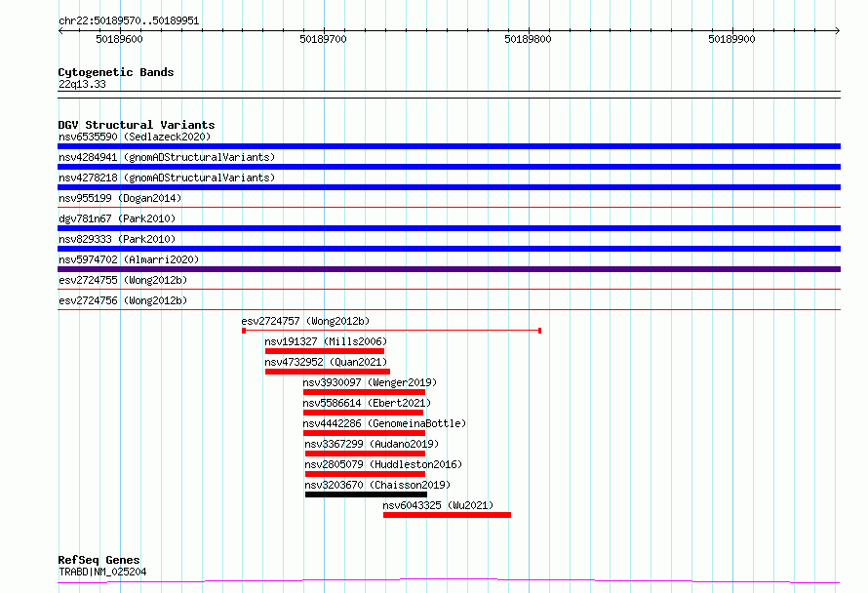Screen dimensions: 868x593
Task: Select the nsv6535590 blue variant bar
Action: [x=449, y=146]
